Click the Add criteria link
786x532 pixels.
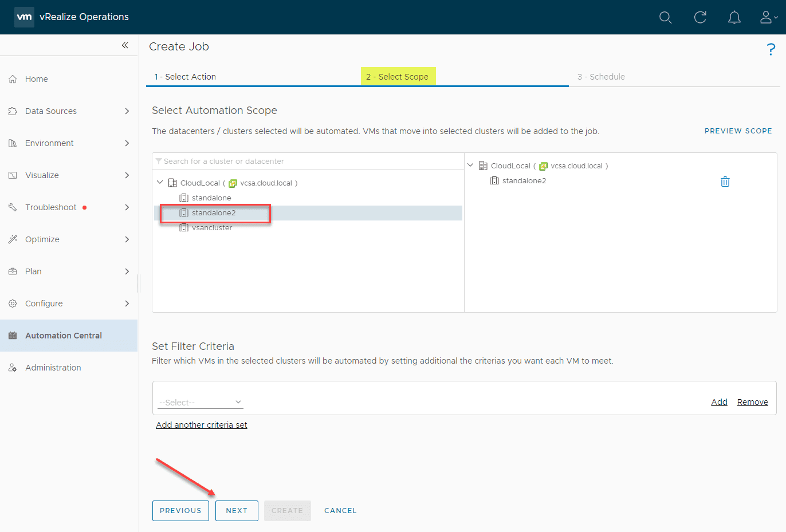(x=719, y=402)
